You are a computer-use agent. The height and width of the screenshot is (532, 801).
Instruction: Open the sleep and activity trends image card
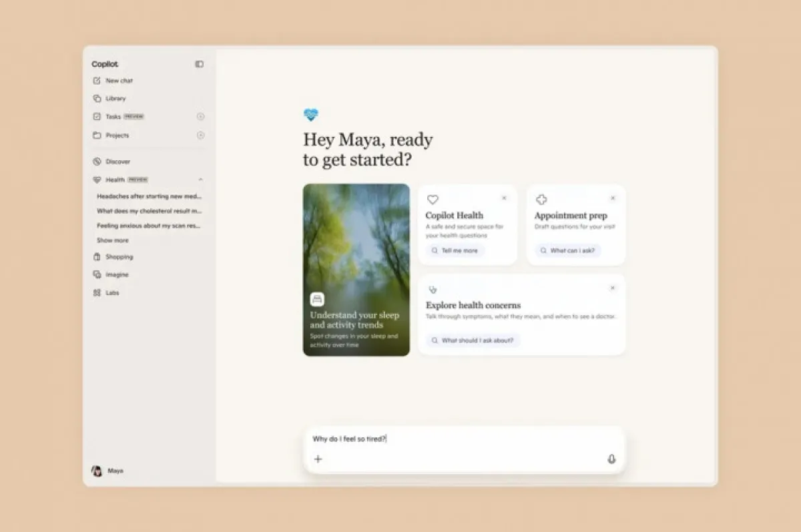356,270
